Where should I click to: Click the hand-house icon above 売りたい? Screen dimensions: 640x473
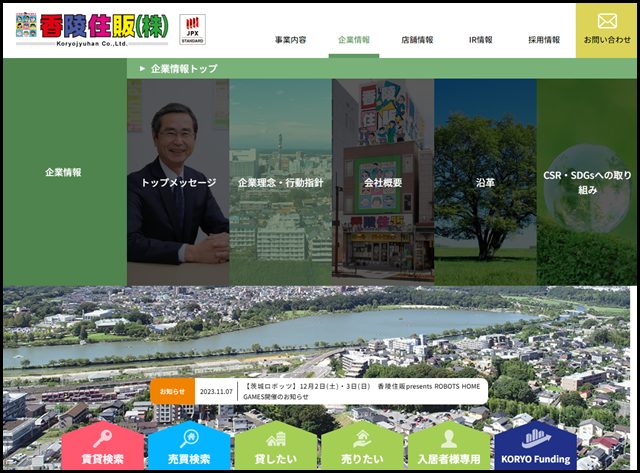point(362,439)
